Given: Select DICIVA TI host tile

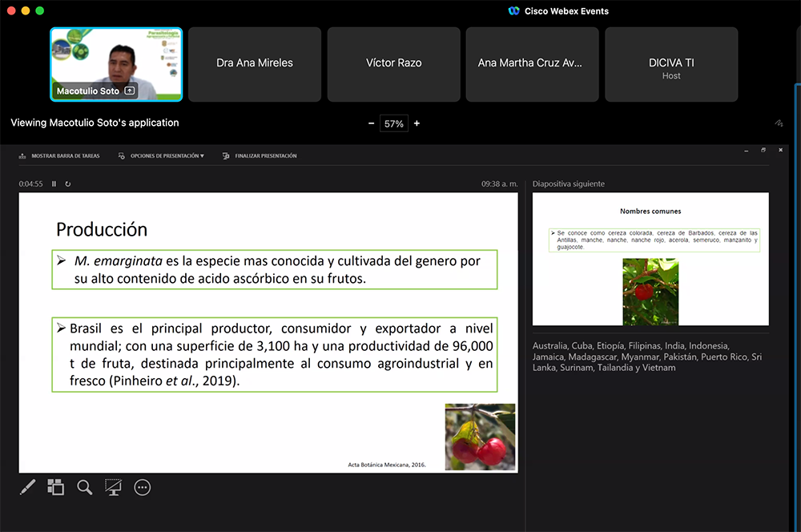Looking at the screenshot, I should click(x=671, y=64).
